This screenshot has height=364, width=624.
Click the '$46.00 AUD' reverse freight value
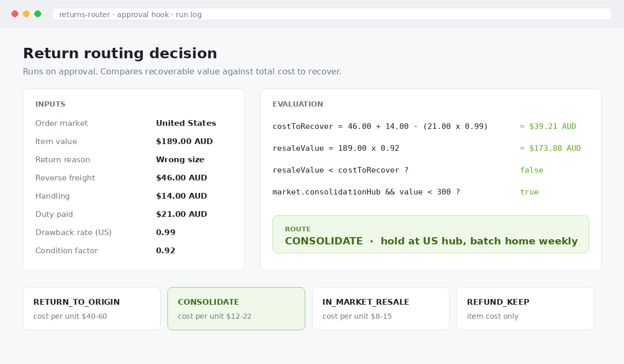click(x=181, y=178)
